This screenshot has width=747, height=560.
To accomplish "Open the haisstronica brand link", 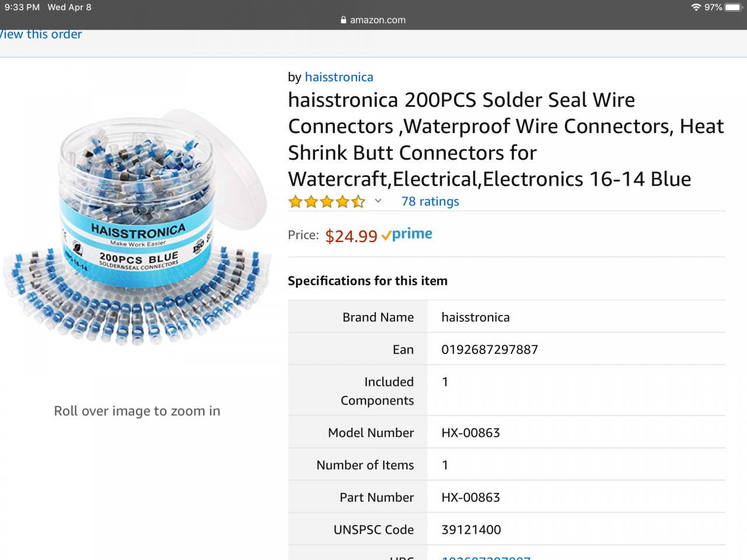I will pyautogui.click(x=339, y=77).
